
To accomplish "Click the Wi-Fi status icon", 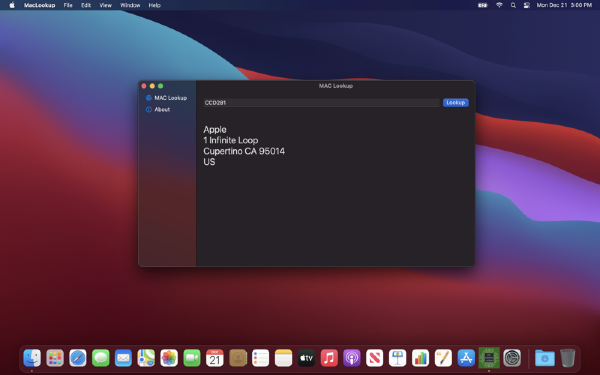I will point(499,5).
